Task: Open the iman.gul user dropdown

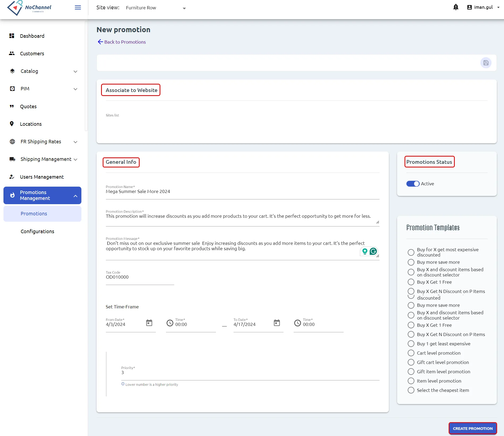Action: point(483,7)
